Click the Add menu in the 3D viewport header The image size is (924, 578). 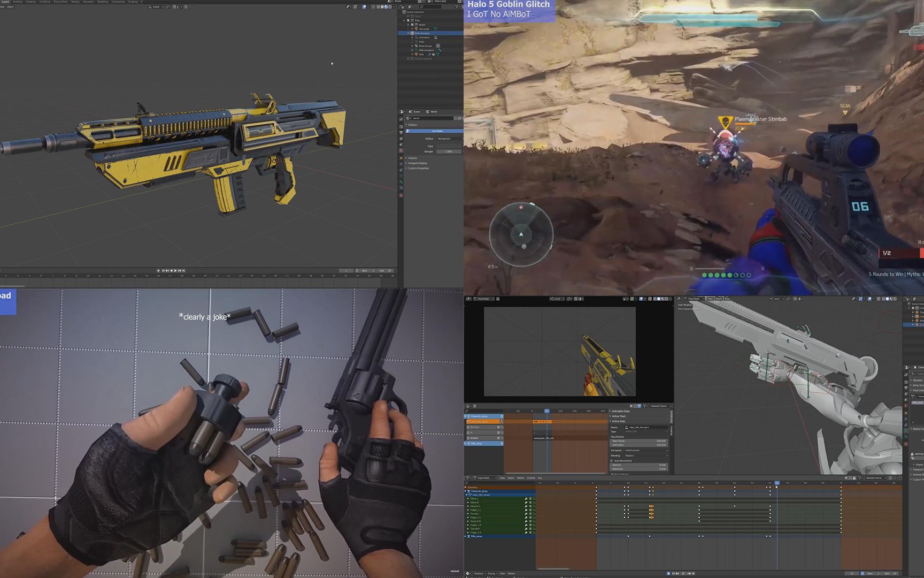click(3, 7)
